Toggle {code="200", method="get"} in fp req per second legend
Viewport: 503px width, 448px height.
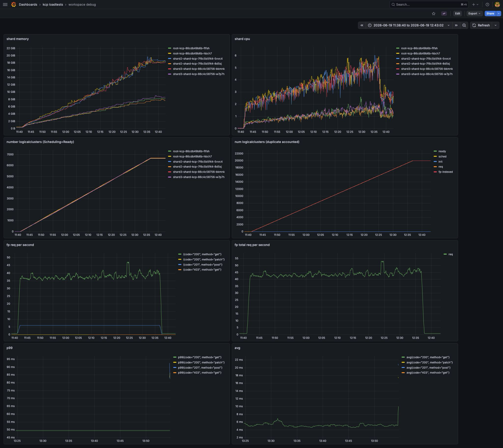point(202,254)
